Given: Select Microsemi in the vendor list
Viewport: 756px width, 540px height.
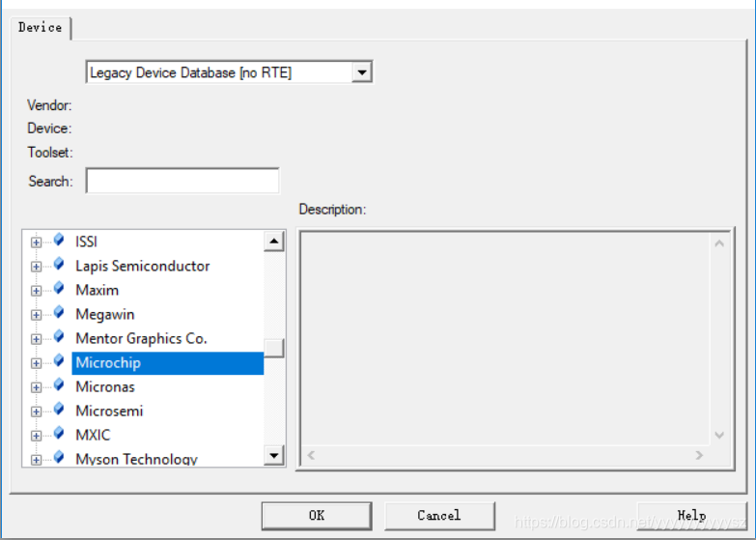Looking at the screenshot, I should pos(109,411).
